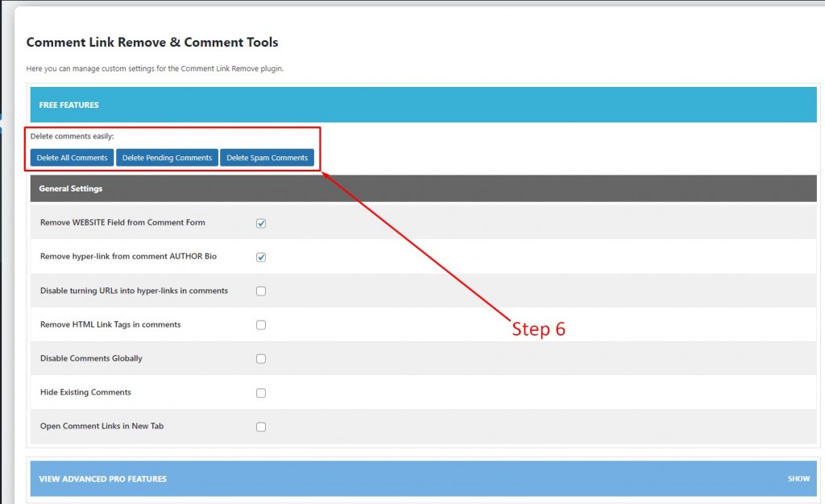Click the VIEW ADVANCED PRO FEATURES header title
The image size is (825, 504).
(102, 479)
